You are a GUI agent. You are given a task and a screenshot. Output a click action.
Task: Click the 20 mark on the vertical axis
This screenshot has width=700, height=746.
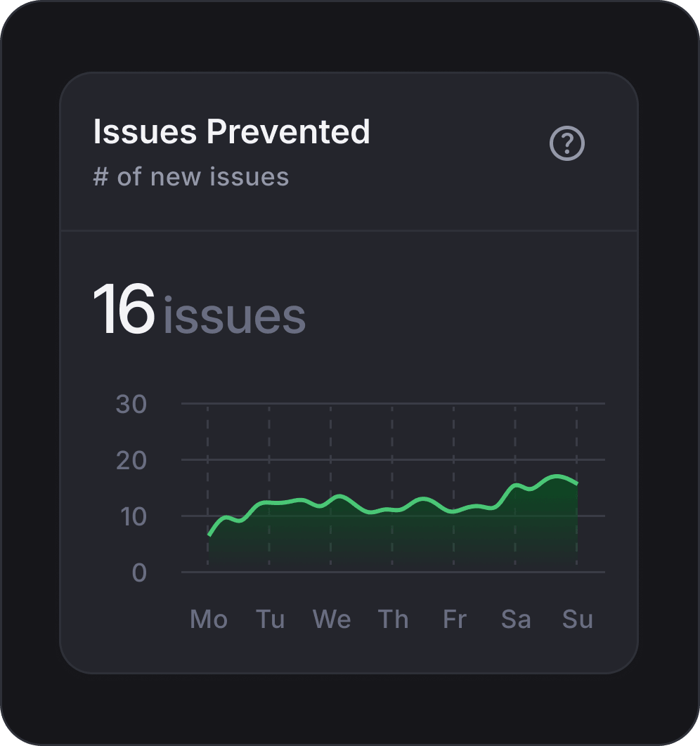pos(131,460)
